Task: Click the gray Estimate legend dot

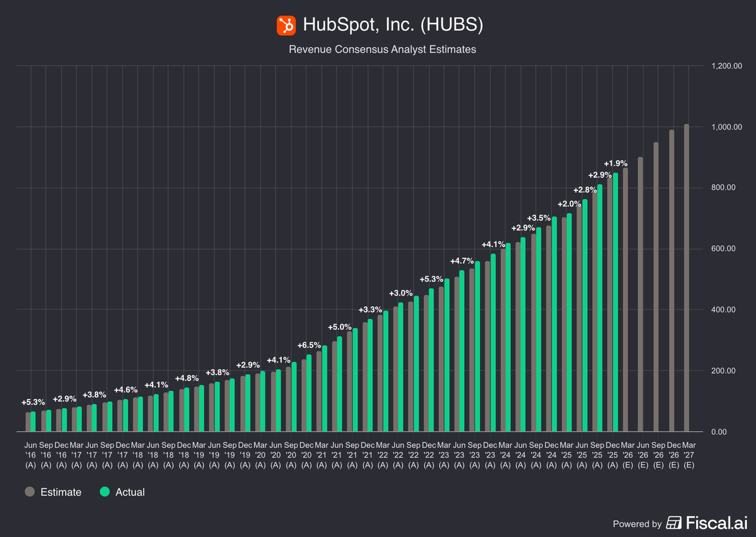Action: point(30,492)
